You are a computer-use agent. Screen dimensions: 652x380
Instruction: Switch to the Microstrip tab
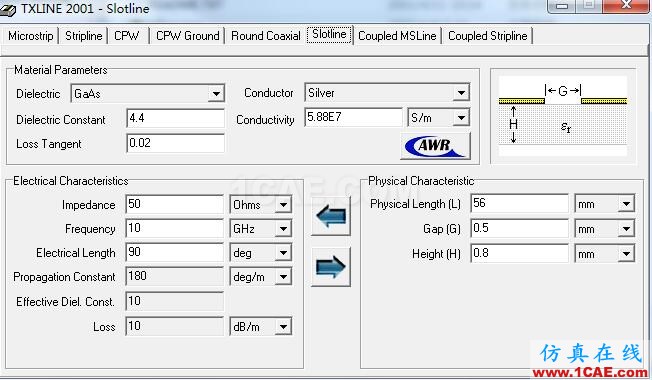(x=31, y=36)
